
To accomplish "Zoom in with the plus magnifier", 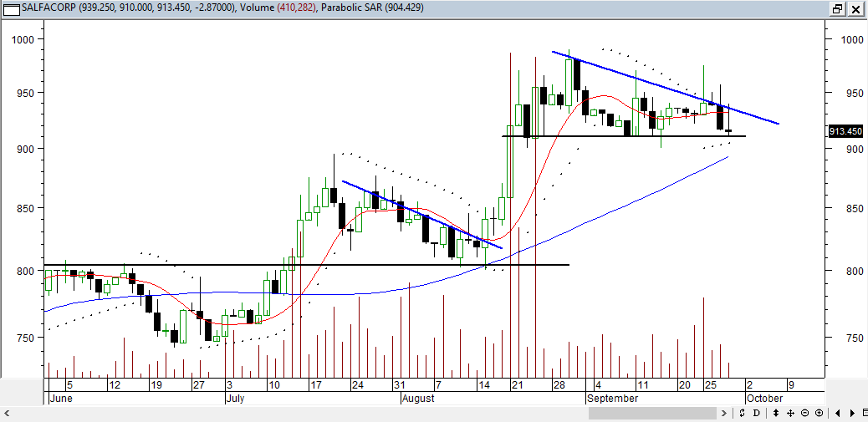I will click(819, 413).
